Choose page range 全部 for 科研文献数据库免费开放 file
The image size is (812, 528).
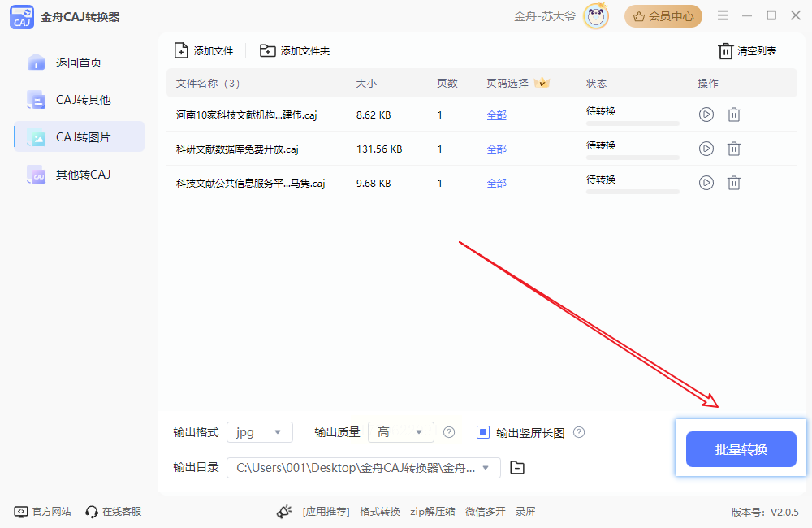coord(496,149)
